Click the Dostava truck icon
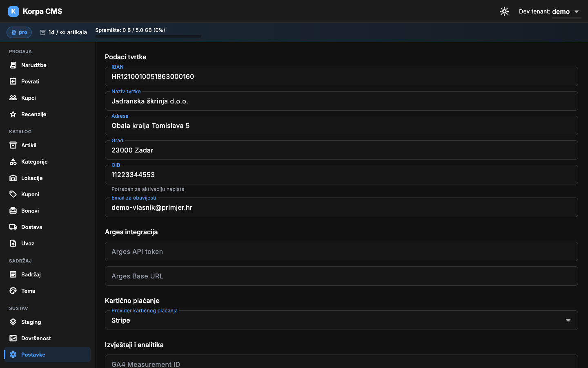 coord(13,227)
